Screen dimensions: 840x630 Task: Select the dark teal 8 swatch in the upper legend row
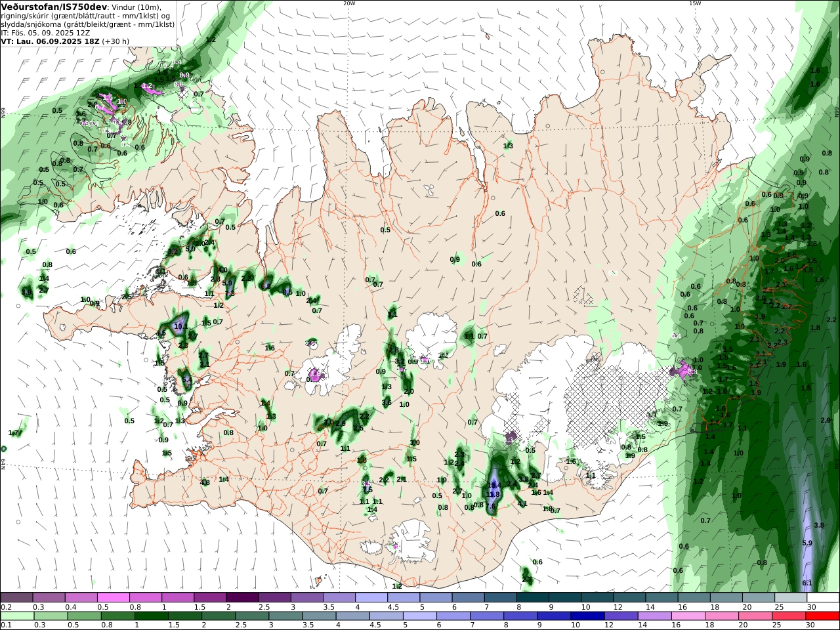(533, 597)
